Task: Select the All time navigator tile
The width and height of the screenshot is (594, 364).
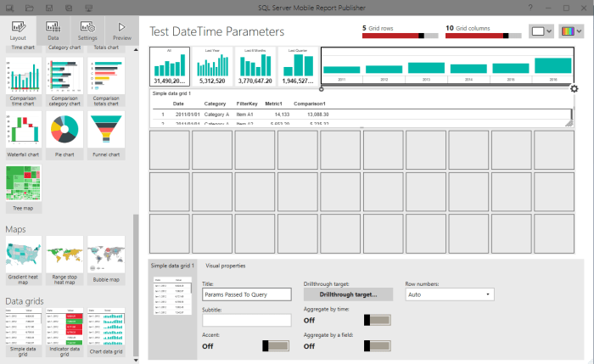Action: tap(170, 66)
